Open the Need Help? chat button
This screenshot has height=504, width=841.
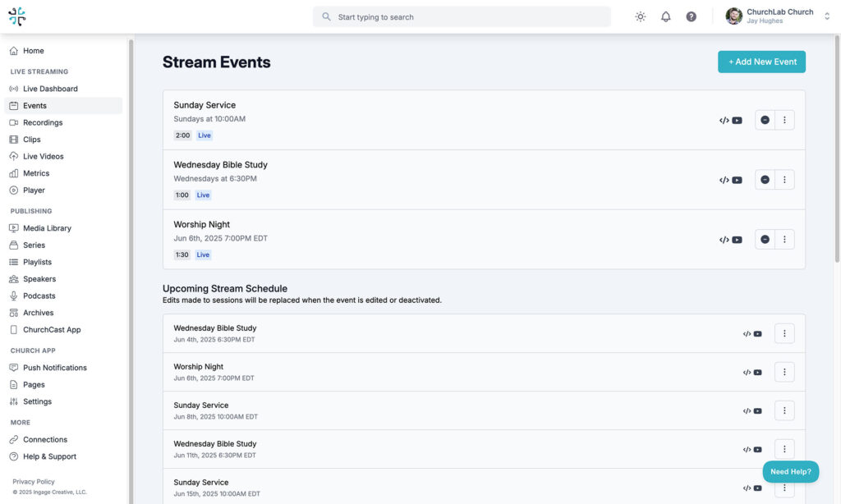tap(790, 472)
